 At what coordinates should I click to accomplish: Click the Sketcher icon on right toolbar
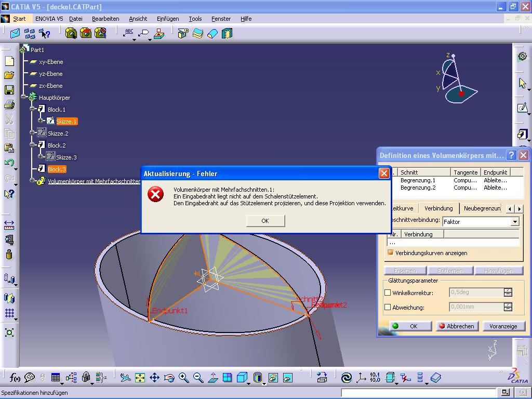522,108
